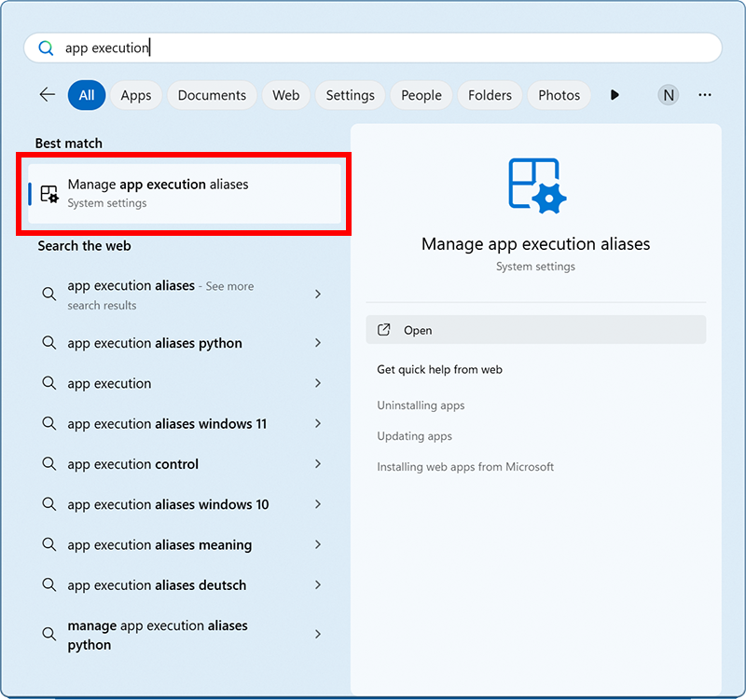The height and width of the screenshot is (700, 746).
Task: Click the large blue app settings icon
Action: [537, 185]
